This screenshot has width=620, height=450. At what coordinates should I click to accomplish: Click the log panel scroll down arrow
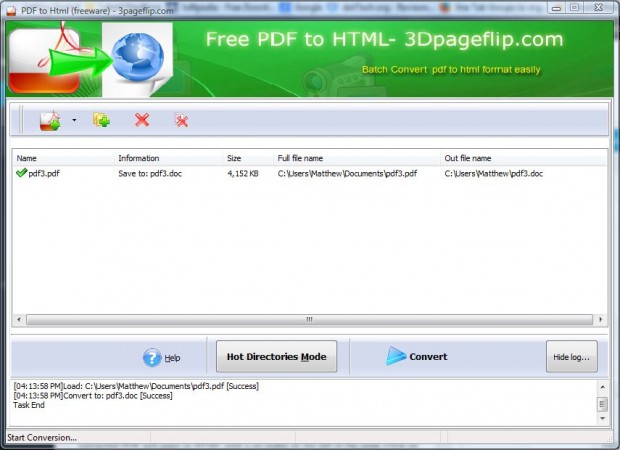click(x=602, y=418)
